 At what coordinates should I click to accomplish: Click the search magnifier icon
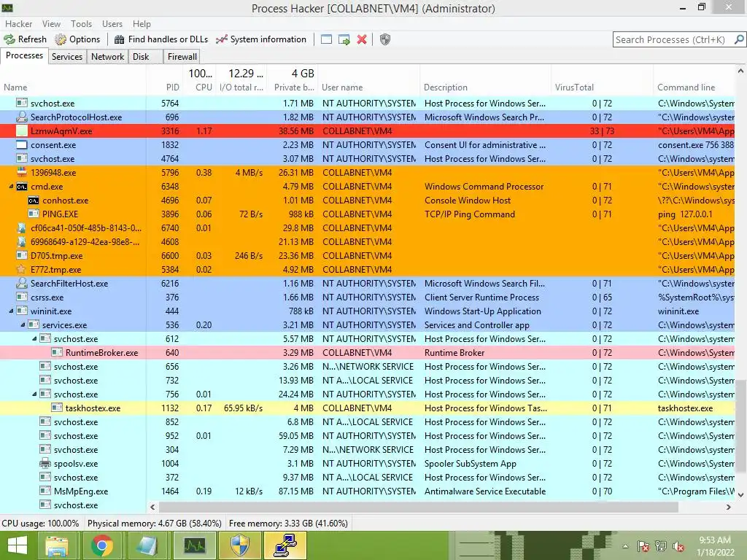[739, 39]
